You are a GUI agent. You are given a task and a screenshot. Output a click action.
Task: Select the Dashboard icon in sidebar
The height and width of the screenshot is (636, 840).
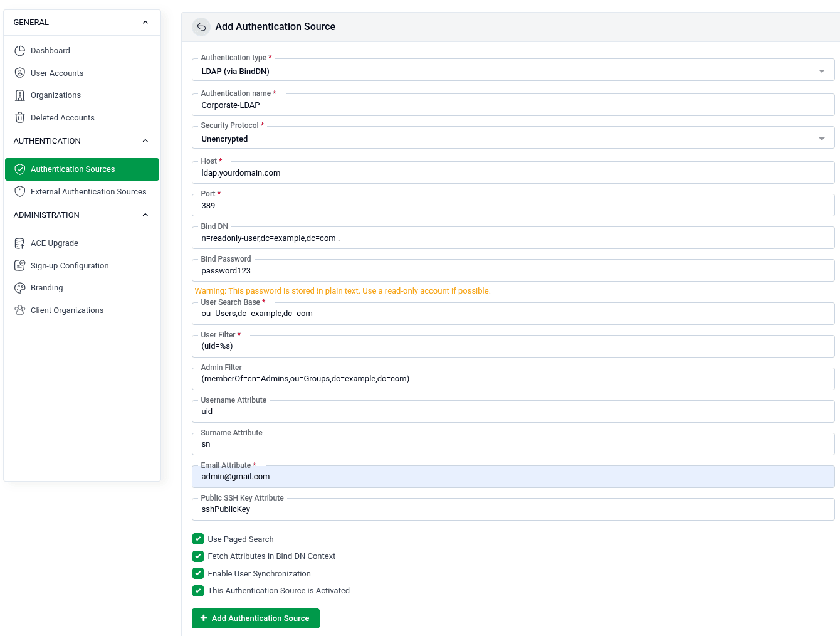[19, 50]
